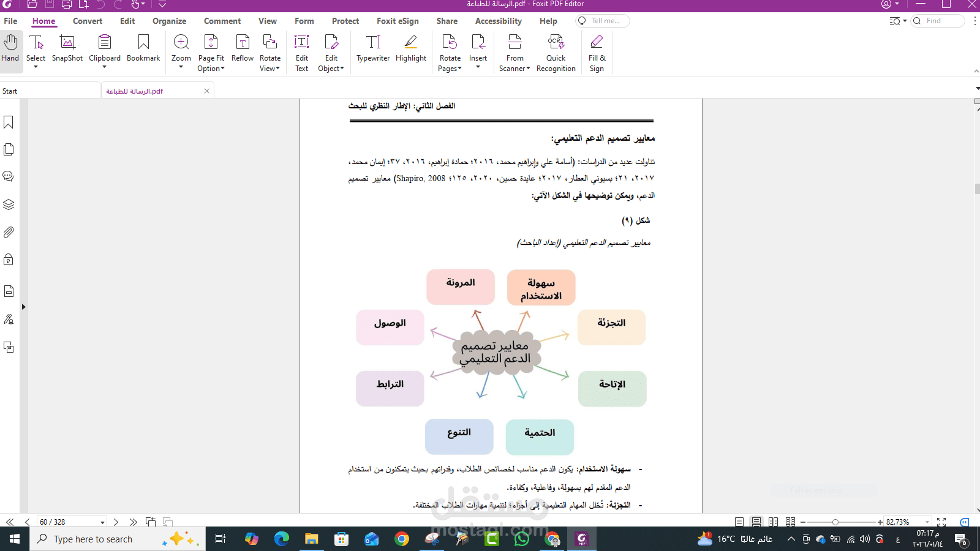
Task: Enable continuous facing view mode
Action: point(791,522)
